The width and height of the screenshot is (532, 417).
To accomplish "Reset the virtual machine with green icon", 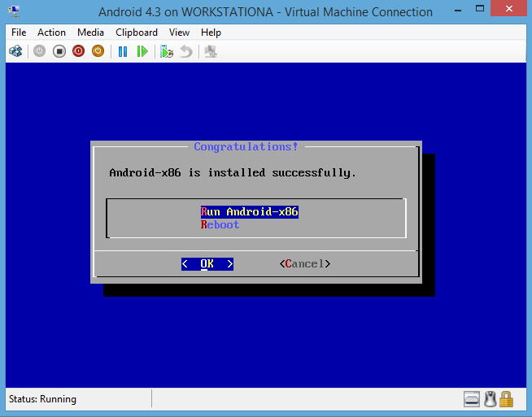I will 142,51.
